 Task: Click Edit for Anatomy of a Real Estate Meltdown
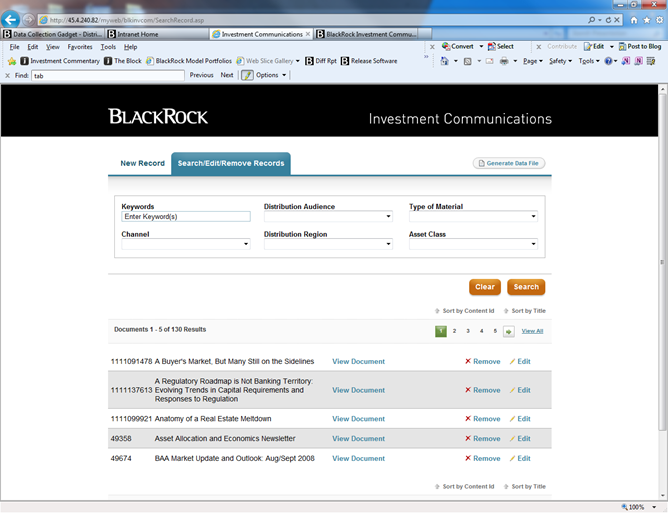click(520, 419)
